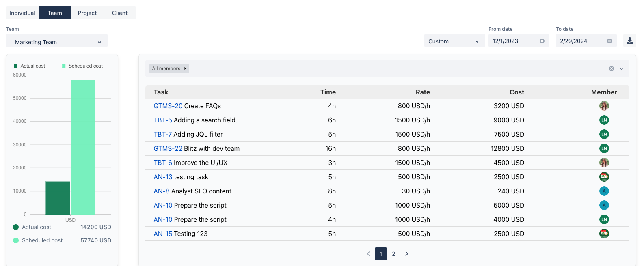The width and height of the screenshot is (644, 266).
Task: Clear the From date field value
Action: click(542, 41)
